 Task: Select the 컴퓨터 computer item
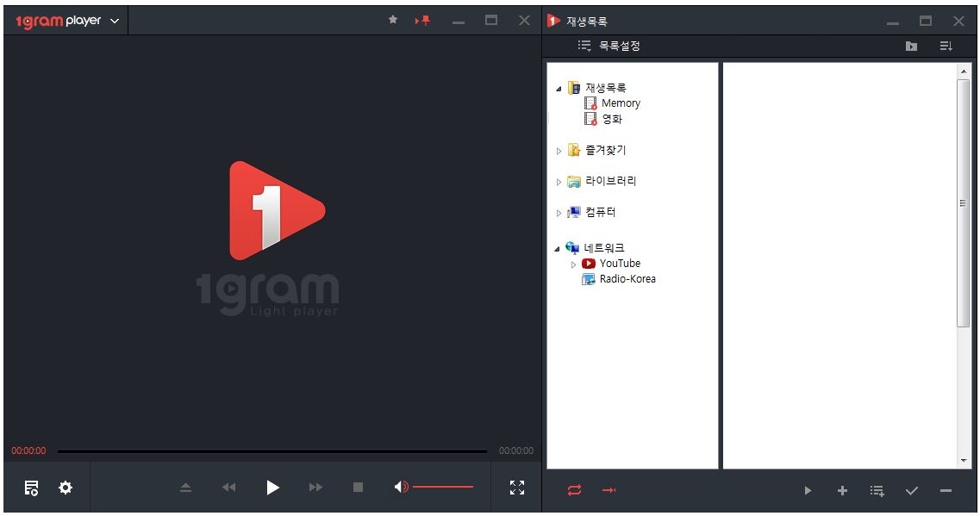600,213
